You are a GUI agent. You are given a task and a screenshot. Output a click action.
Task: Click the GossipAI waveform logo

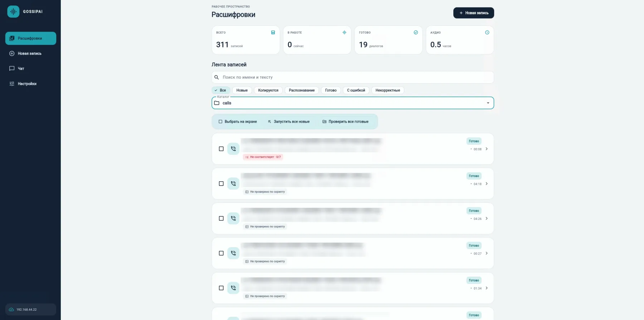[13, 11]
